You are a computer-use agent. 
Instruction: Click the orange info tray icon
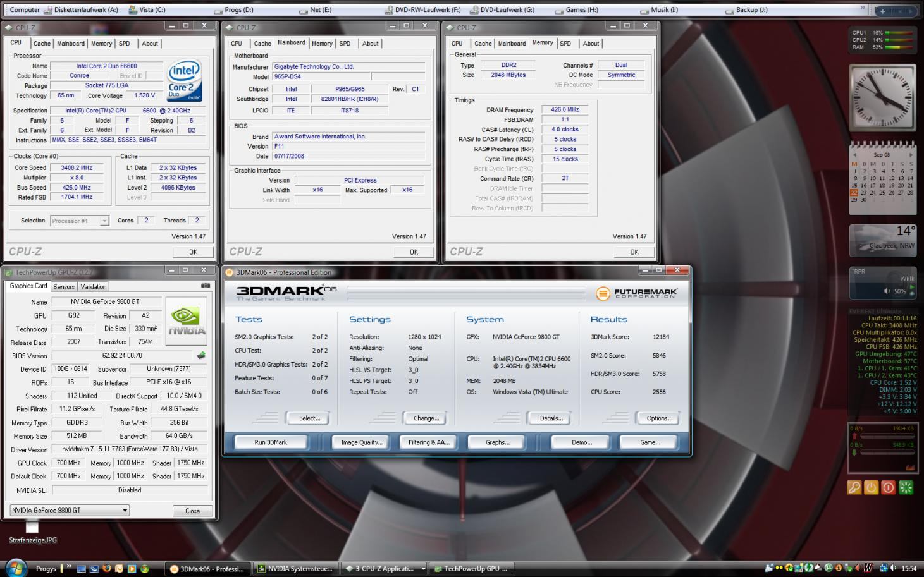[x=839, y=568]
